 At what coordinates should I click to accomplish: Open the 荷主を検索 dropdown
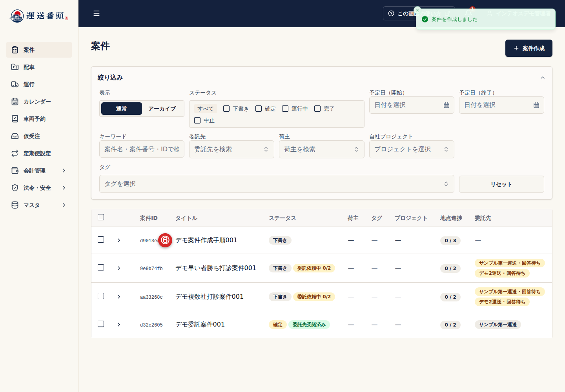tap(321, 149)
